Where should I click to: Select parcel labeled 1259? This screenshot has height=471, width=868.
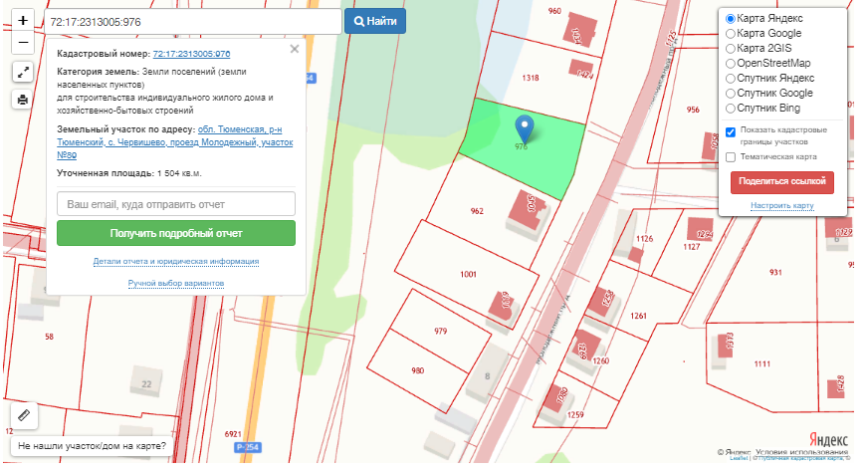pos(575,414)
